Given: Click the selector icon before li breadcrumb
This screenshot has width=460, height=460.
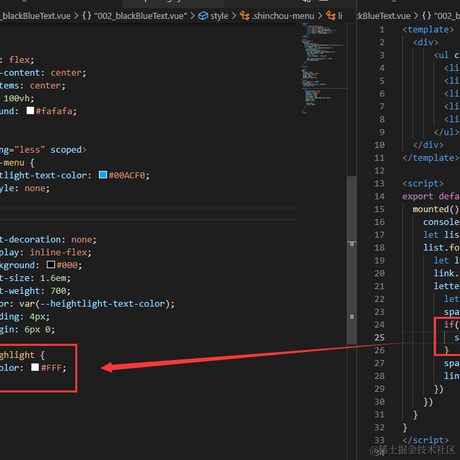Looking at the screenshot, I should click(x=331, y=16).
